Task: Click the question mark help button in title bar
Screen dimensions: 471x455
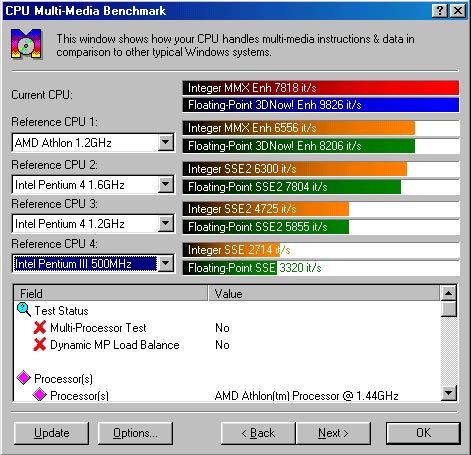Action: click(440, 11)
